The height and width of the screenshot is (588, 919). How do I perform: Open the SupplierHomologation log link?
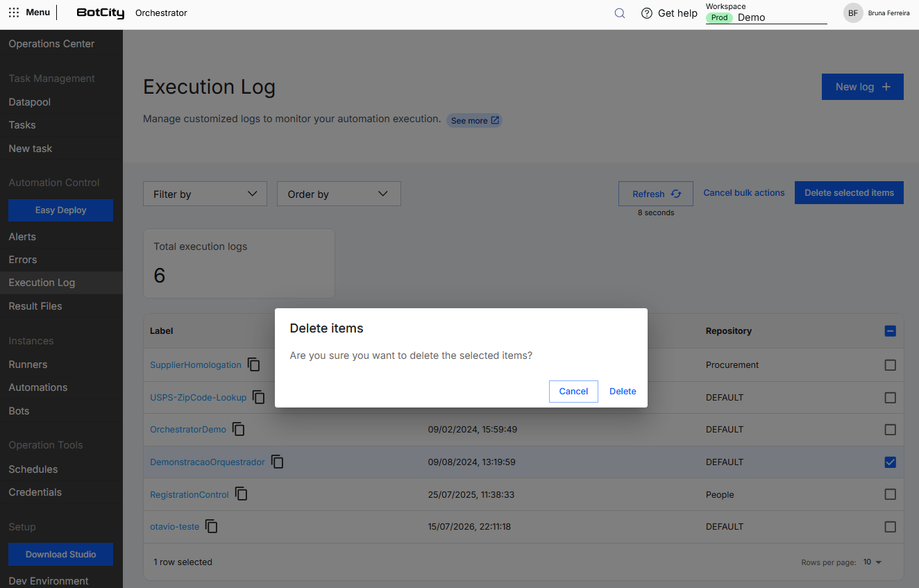196,364
